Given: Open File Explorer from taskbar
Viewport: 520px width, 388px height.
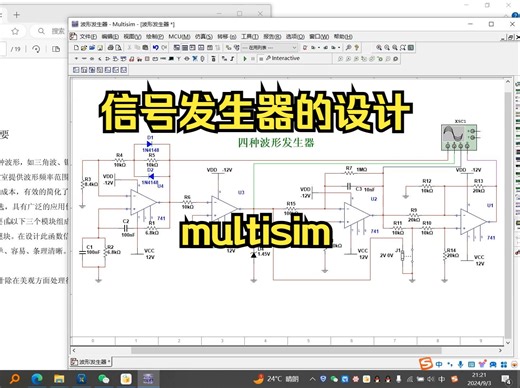Looking at the screenshot, I should (59, 379).
